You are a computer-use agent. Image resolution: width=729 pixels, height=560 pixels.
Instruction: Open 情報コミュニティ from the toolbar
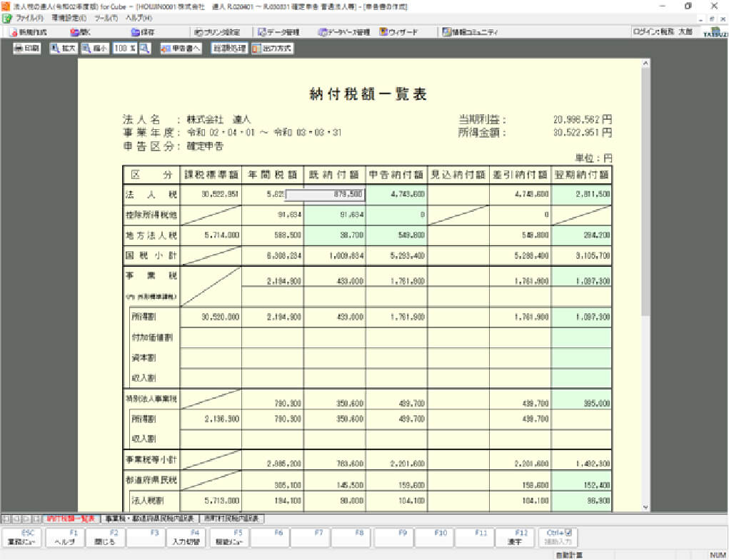point(469,32)
